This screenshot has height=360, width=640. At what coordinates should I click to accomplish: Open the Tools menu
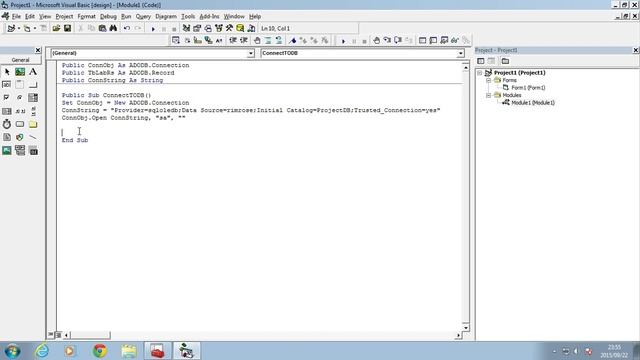(x=188, y=16)
